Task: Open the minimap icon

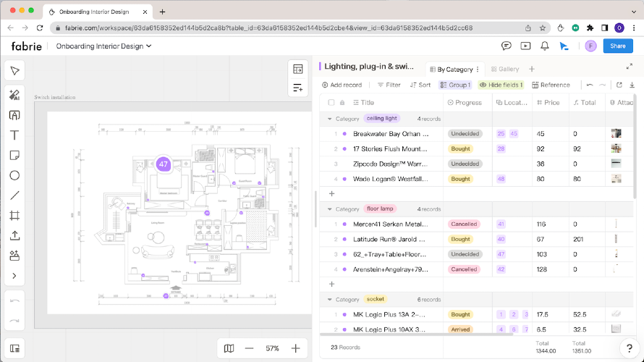Action: [229, 348]
